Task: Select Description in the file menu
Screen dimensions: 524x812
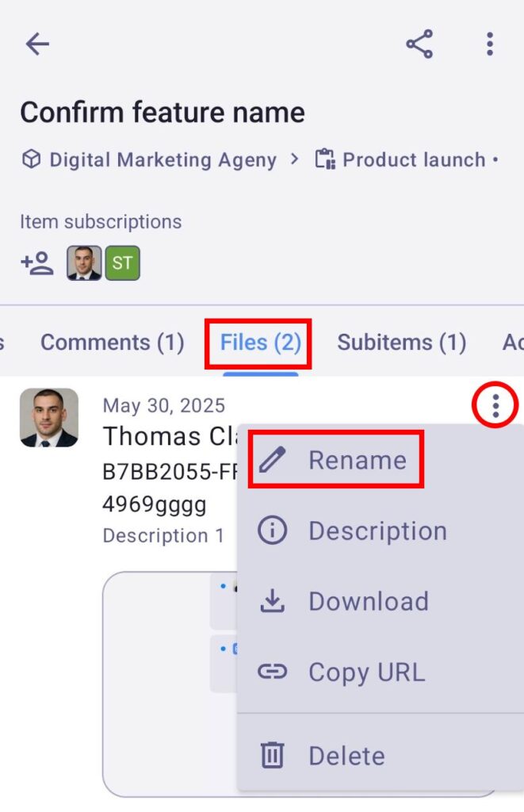Action: point(377,530)
